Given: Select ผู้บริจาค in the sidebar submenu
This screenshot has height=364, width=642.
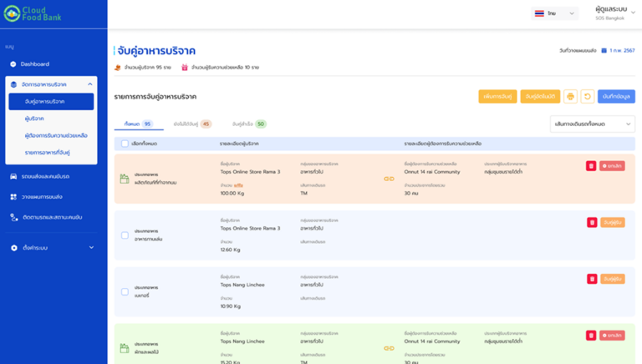Looking at the screenshot, I should pyautogui.click(x=35, y=119).
